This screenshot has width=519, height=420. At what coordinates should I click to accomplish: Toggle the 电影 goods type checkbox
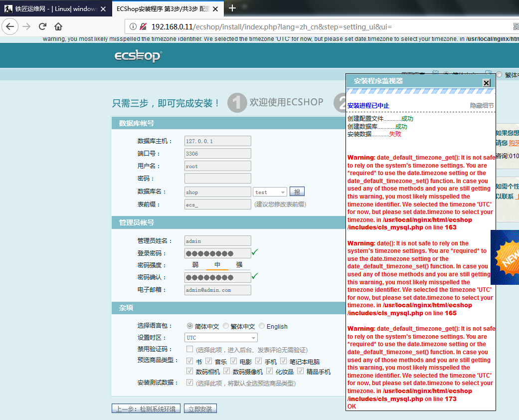(234, 361)
